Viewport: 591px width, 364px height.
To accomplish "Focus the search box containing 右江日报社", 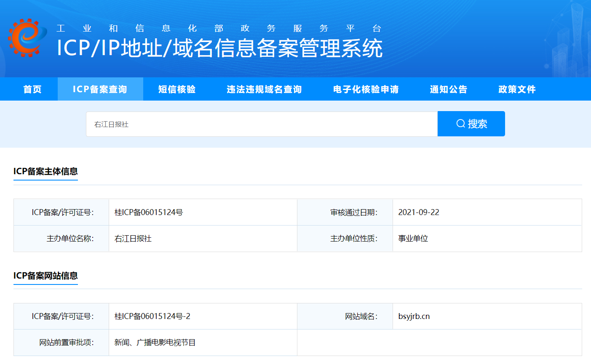I will tap(261, 124).
